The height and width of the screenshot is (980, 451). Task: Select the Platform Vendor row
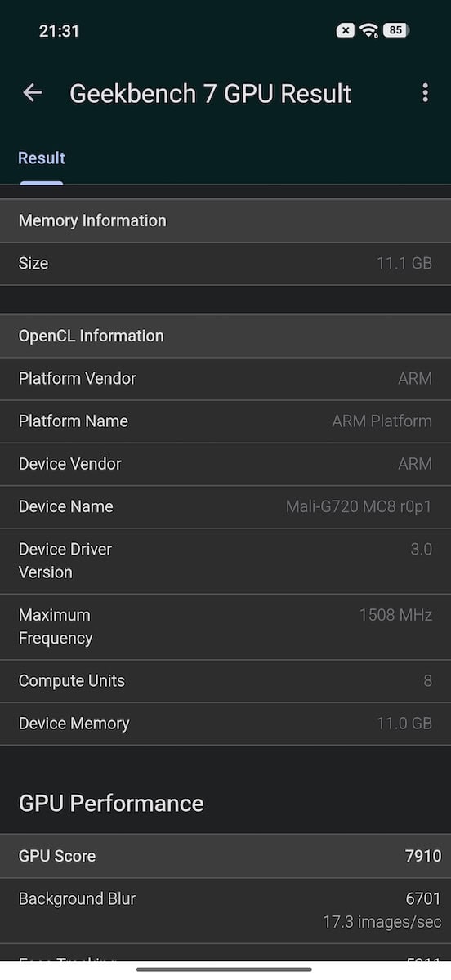point(225,379)
